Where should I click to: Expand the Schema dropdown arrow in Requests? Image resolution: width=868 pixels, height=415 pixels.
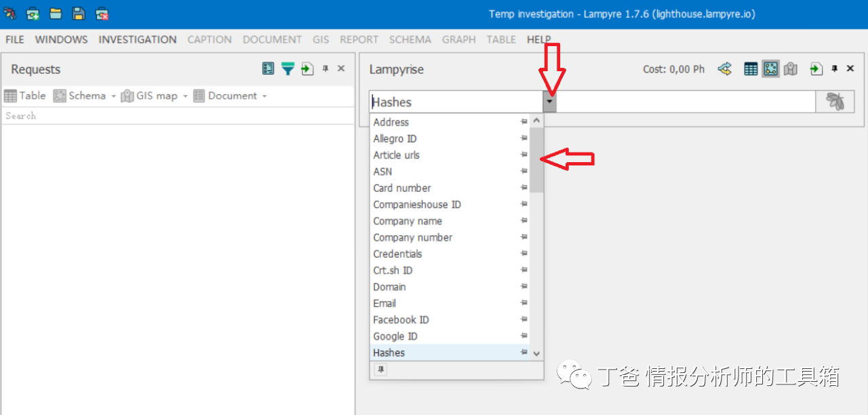113,96
